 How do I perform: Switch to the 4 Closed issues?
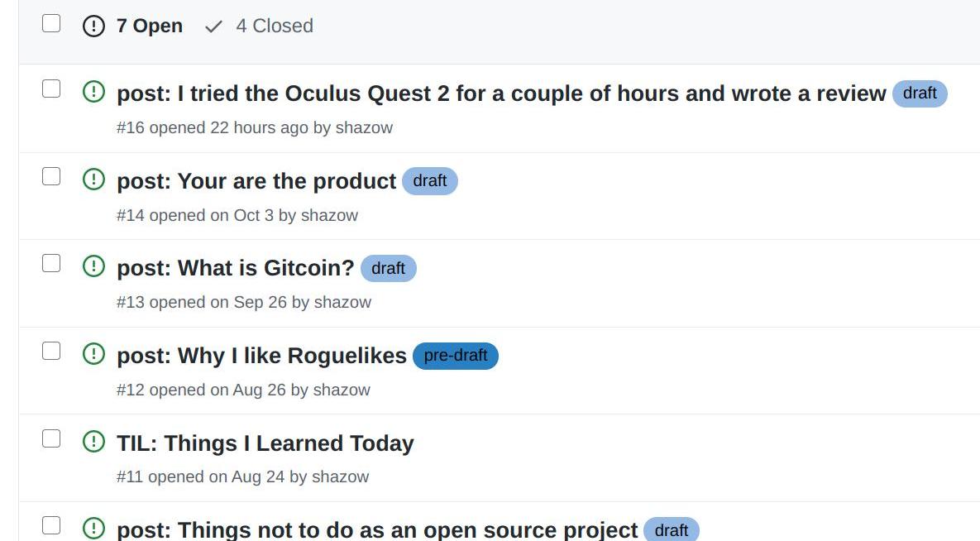pos(274,26)
